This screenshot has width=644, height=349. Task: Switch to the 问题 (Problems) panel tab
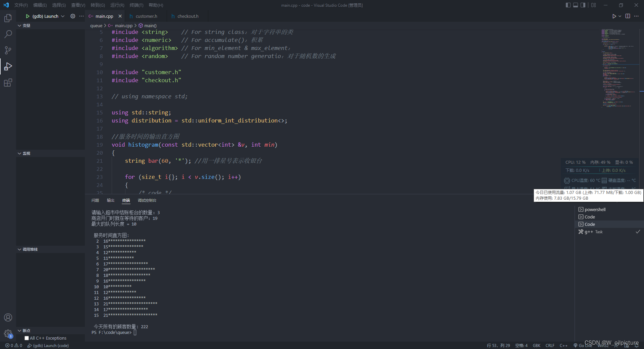click(x=95, y=200)
